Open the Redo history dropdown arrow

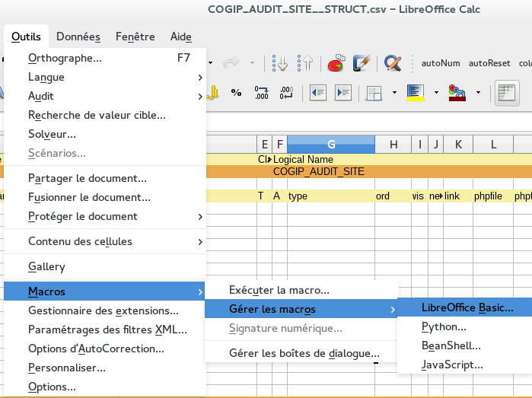pos(252,62)
